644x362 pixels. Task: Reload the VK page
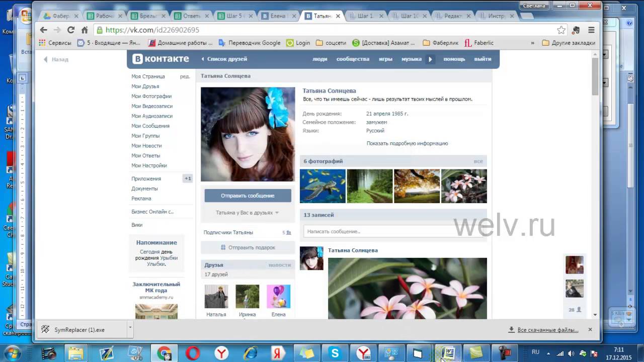[71, 30]
